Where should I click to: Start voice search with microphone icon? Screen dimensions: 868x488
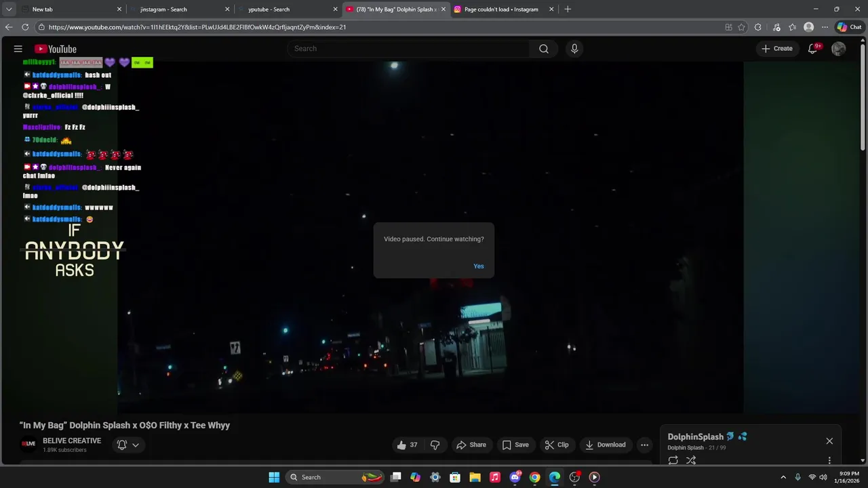(574, 49)
